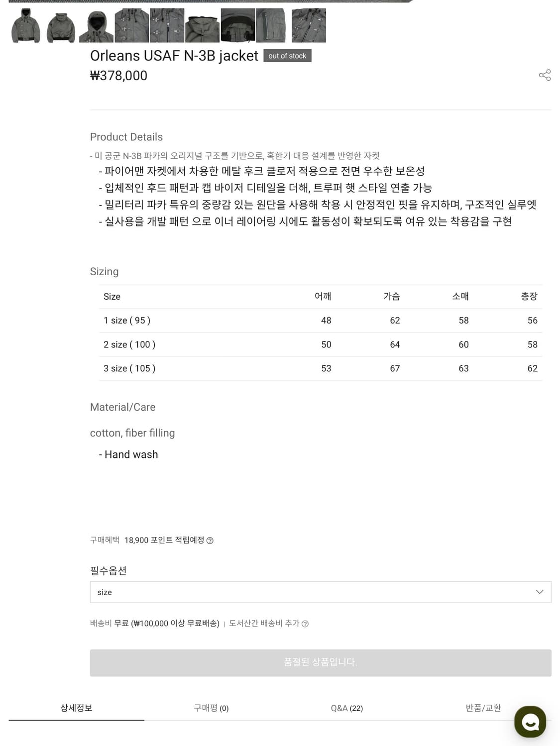Open the Q&A (22) tab
This screenshot has width=560, height=746.
(347, 708)
